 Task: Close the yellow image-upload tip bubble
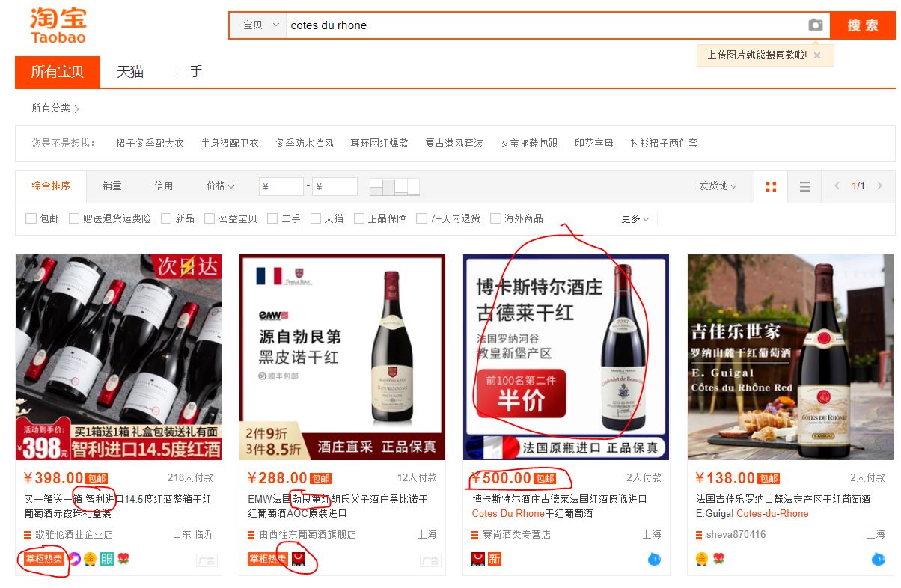(817, 55)
